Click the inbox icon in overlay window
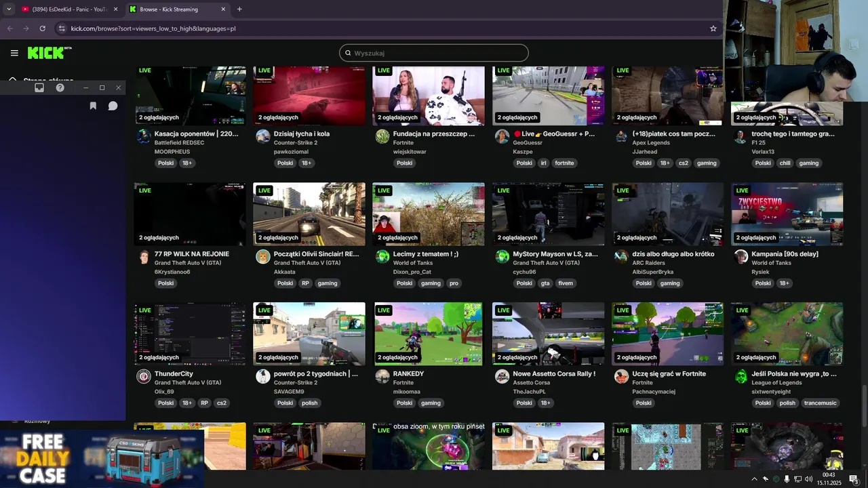This screenshot has width=868, height=488. point(39,87)
